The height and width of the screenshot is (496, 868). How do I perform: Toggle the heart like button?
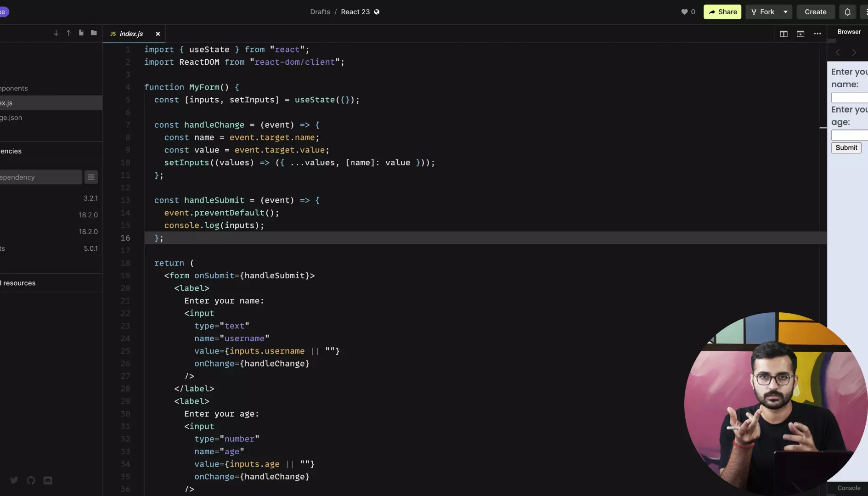[x=684, y=12]
